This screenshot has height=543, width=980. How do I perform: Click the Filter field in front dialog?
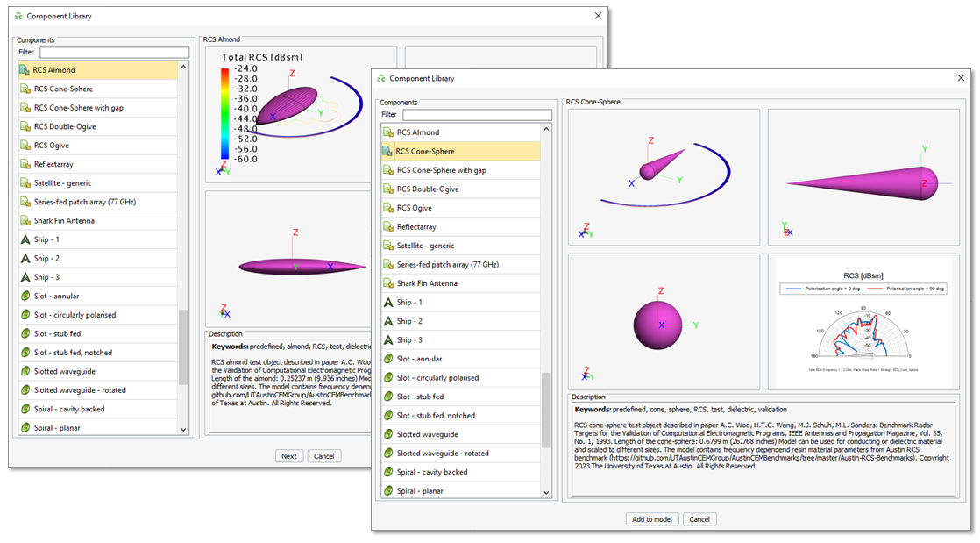click(x=477, y=115)
